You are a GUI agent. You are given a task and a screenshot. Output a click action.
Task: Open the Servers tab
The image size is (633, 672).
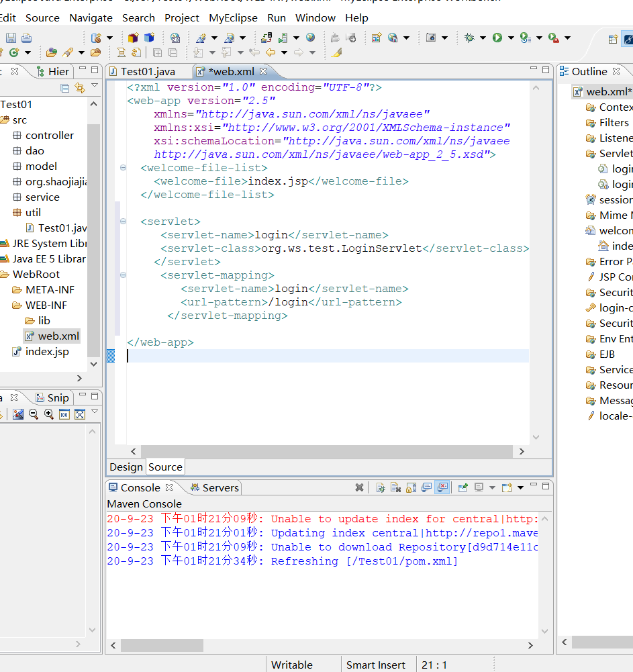point(214,488)
